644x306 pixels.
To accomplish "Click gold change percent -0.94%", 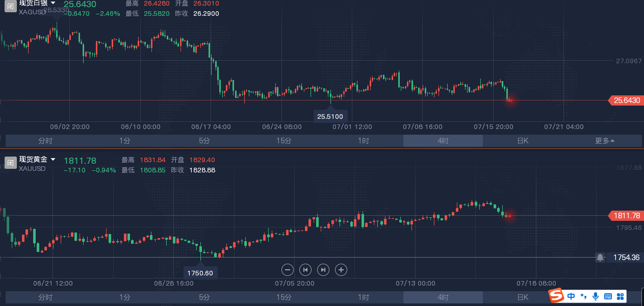I will (104, 170).
